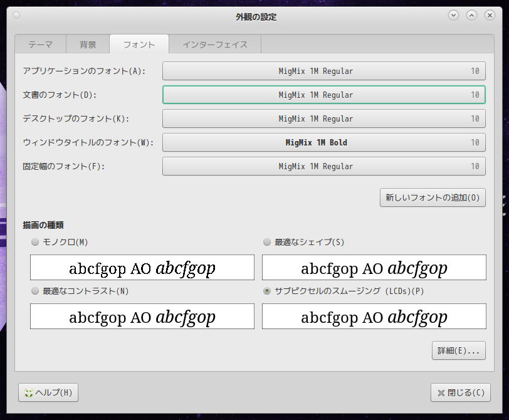Minimize window with the title bar down-arrow icon

(453, 15)
